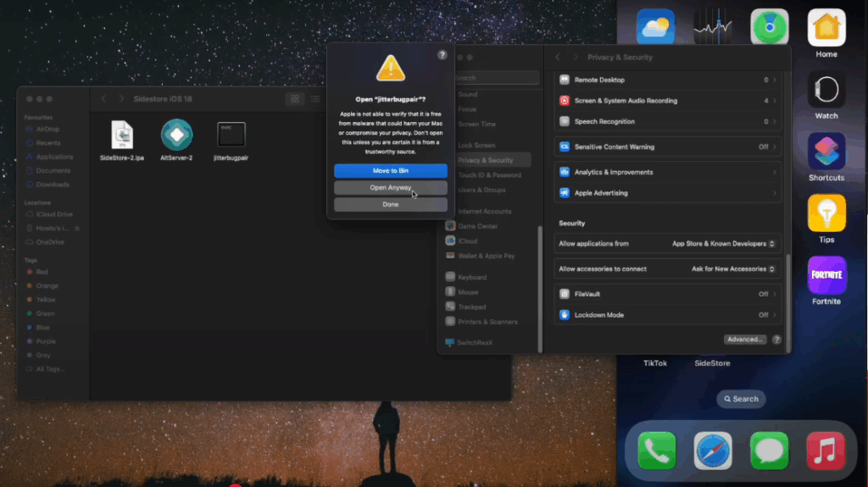Open Apple Advertising row
Image resolution: width=868 pixels, height=487 pixels.
point(668,193)
